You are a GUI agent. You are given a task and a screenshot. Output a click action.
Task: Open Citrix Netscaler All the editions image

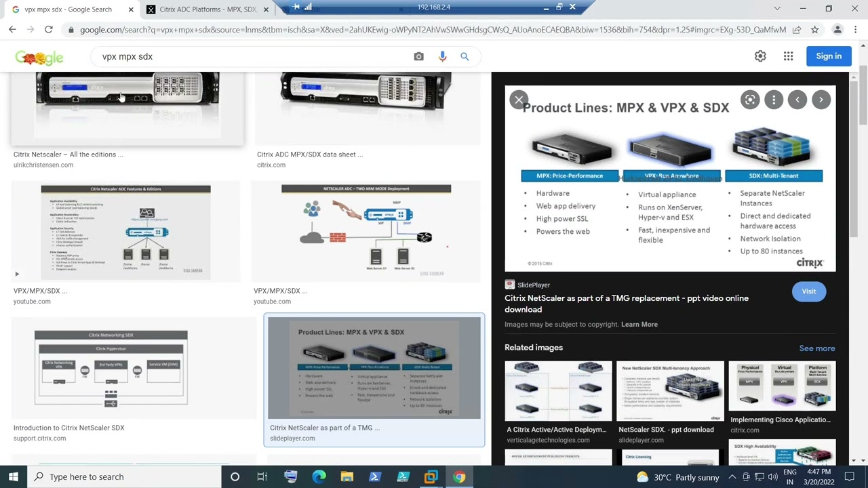[127, 108]
